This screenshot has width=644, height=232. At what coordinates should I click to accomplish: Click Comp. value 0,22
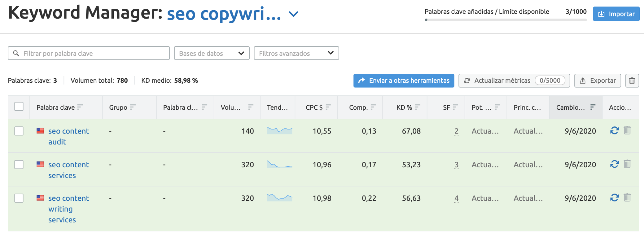pyautogui.click(x=369, y=198)
